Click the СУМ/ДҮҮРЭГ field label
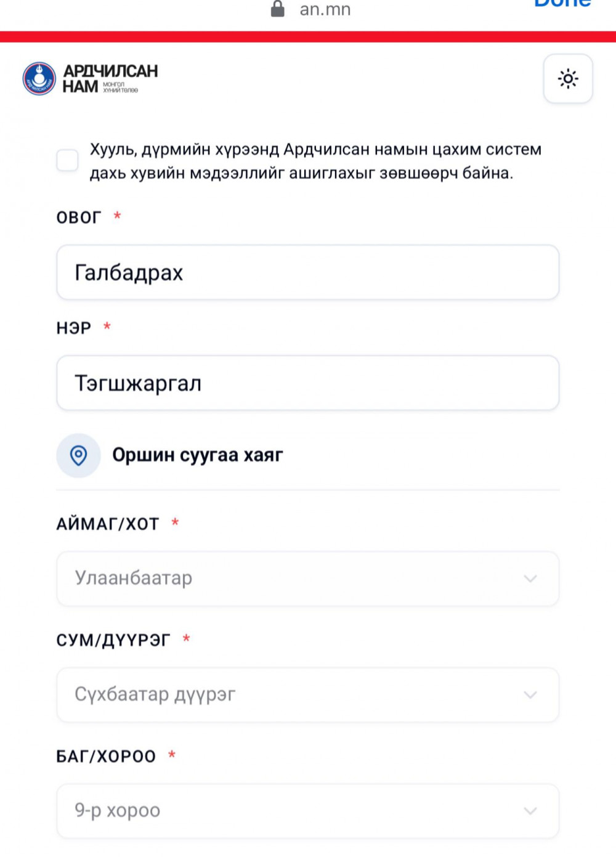616x857 pixels. [x=113, y=641]
